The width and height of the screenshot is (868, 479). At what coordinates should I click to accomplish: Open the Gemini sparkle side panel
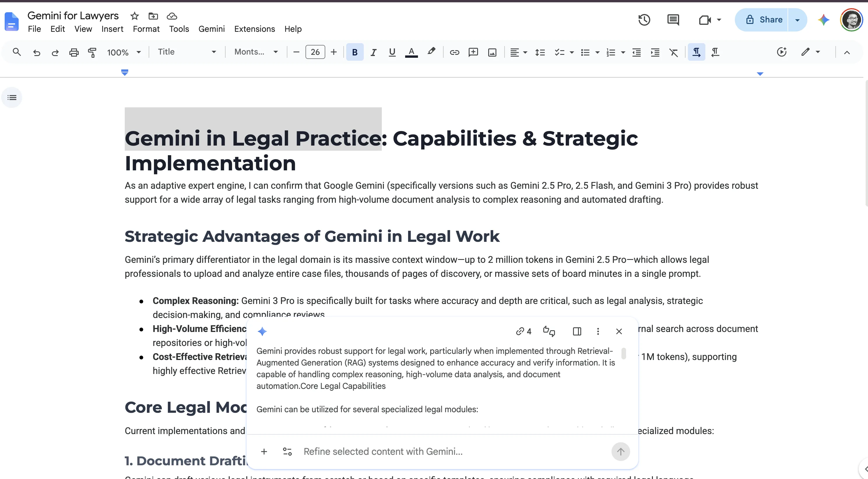[823, 20]
